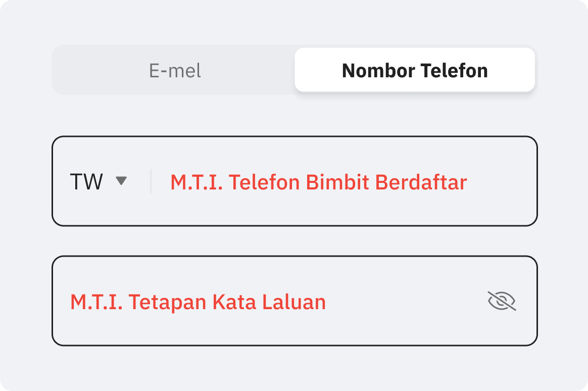Expand the country selector showing TW
The width and height of the screenshot is (588, 391).
tap(99, 181)
